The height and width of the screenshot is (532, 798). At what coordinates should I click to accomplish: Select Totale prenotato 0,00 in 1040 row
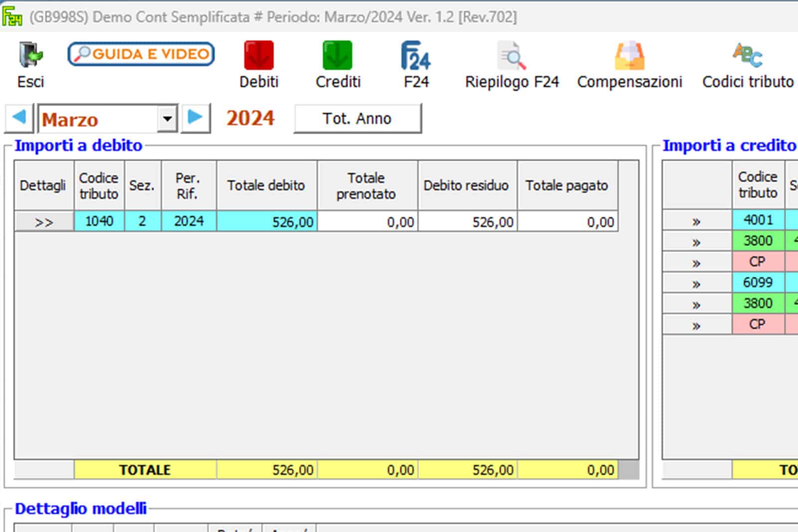coord(368,221)
